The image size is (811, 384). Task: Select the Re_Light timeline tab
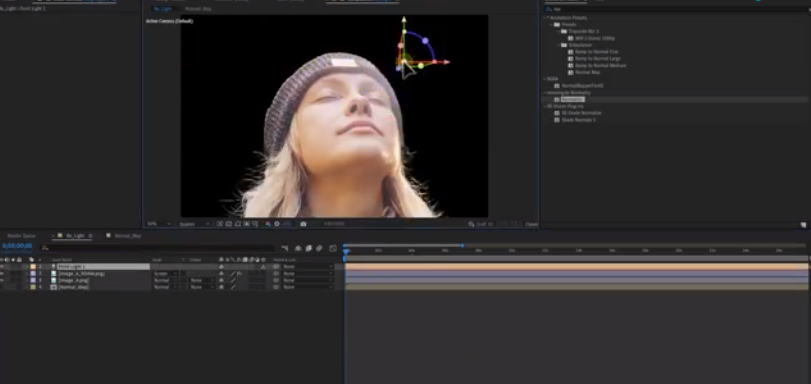click(76, 235)
